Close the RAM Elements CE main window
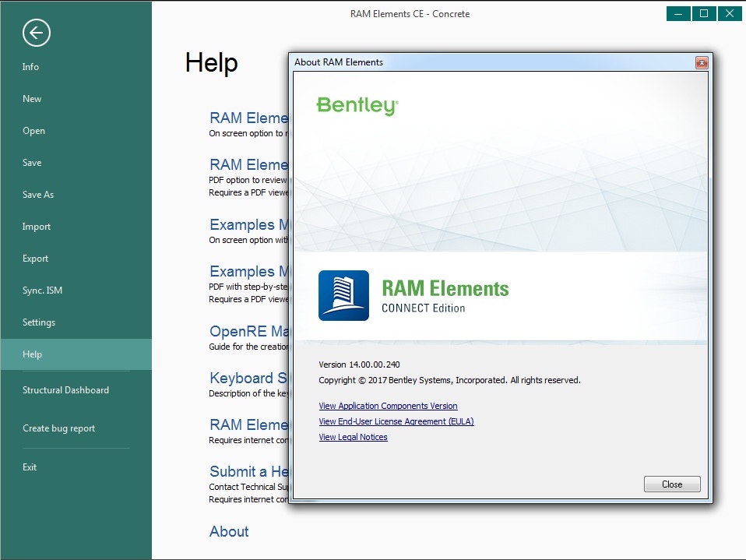 (730, 14)
